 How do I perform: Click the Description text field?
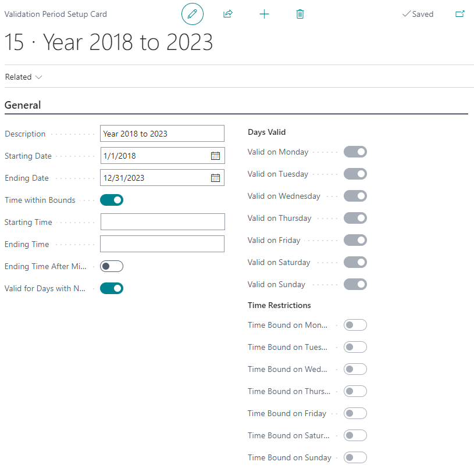(x=162, y=134)
